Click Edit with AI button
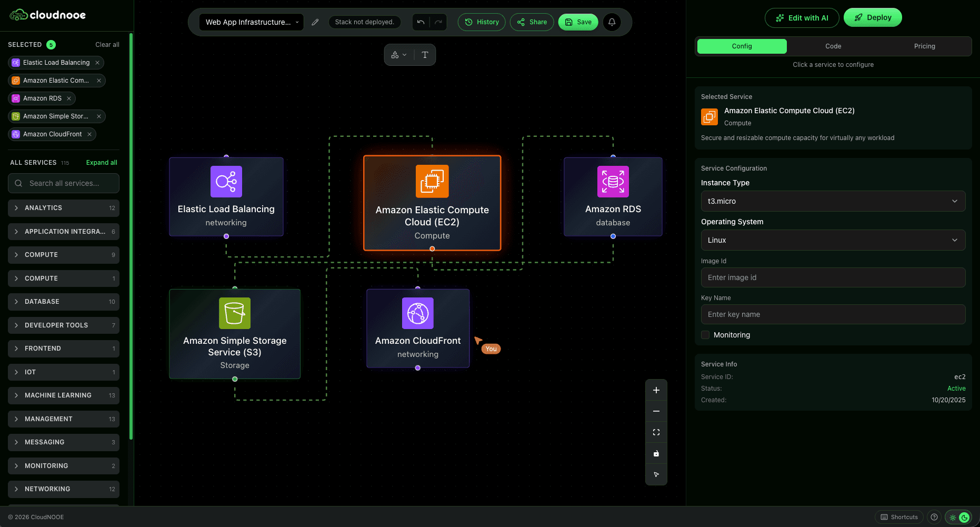The height and width of the screenshot is (527, 980). pyautogui.click(x=802, y=18)
